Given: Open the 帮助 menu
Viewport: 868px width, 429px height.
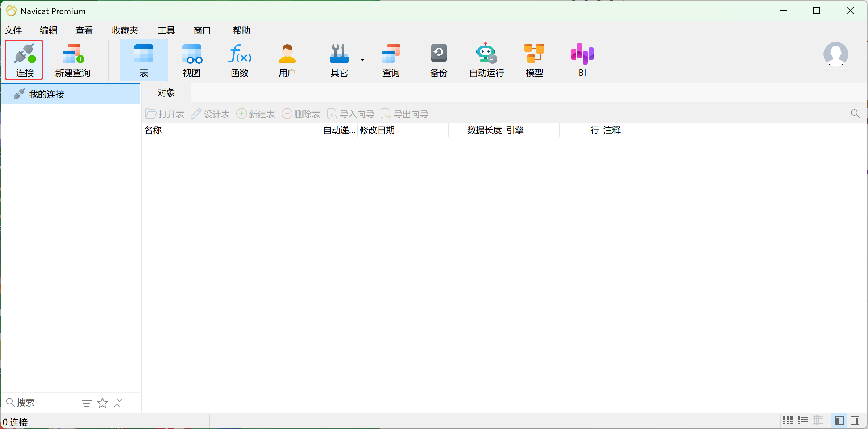Looking at the screenshot, I should [242, 30].
